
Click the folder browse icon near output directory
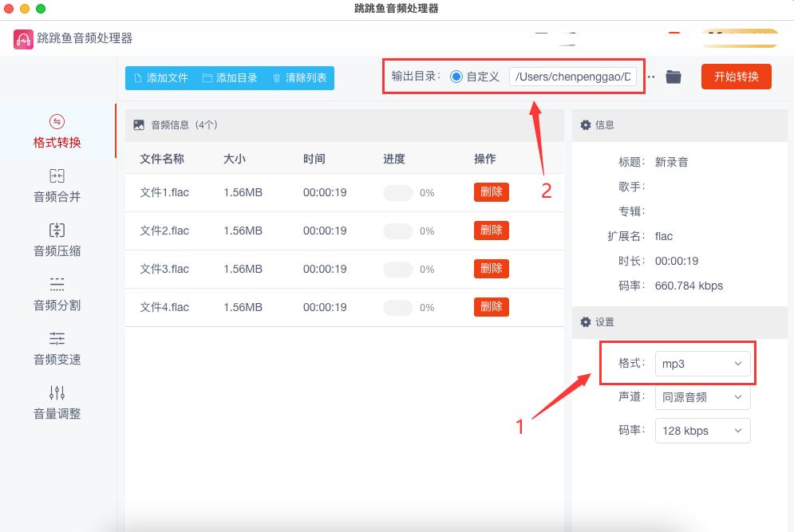click(674, 78)
